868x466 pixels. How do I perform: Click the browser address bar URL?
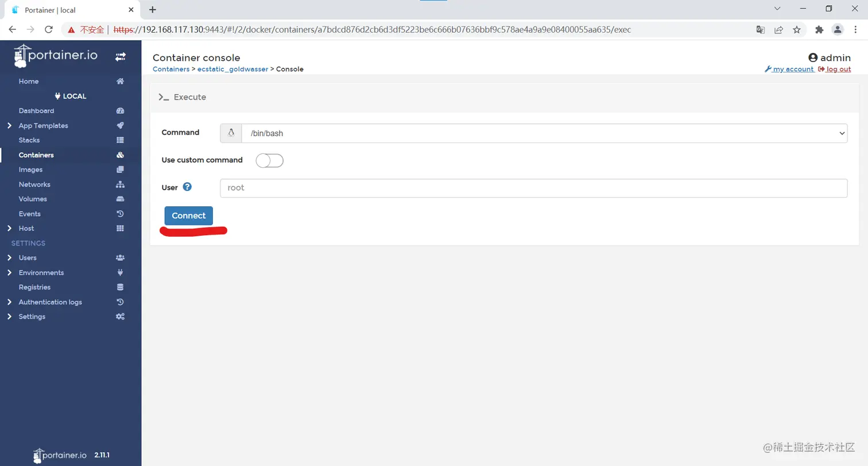372,29
